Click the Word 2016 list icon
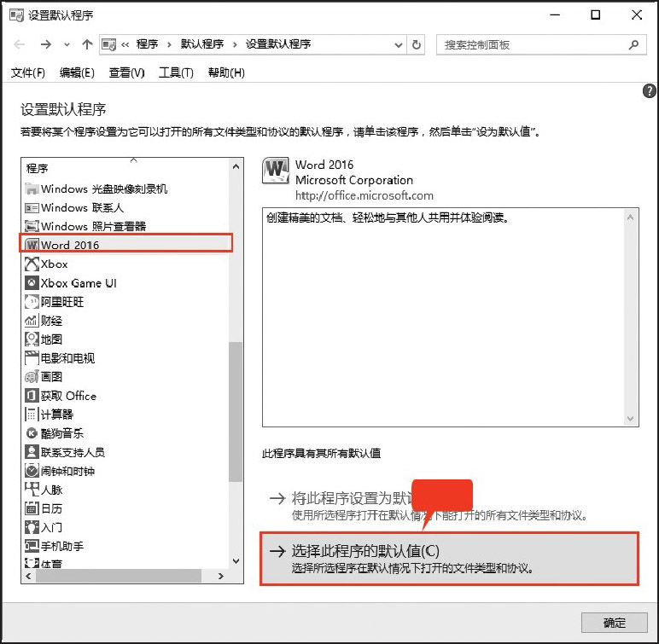This screenshot has width=659, height=644. [32, 245]
